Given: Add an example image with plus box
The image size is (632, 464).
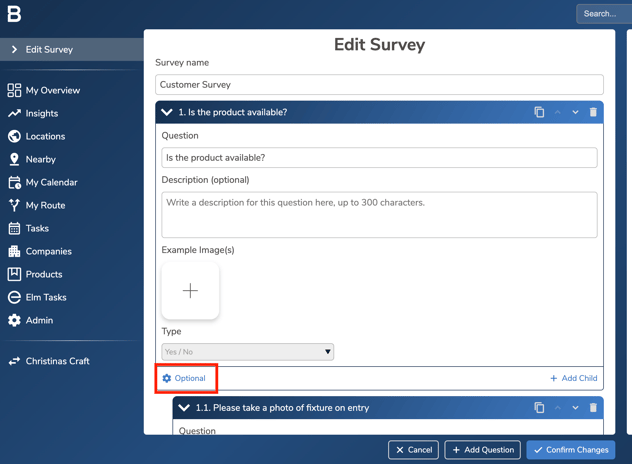Looking at the screenshot, I should point(190,291).
